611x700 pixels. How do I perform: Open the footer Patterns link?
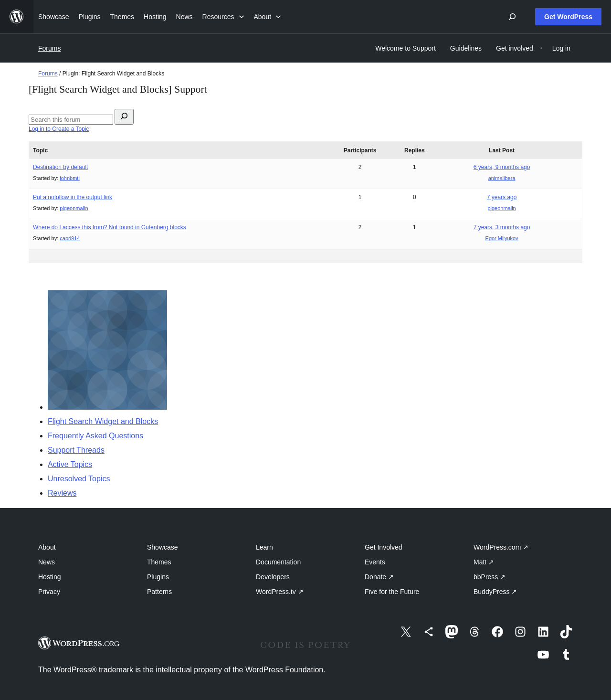pos(159,592)
